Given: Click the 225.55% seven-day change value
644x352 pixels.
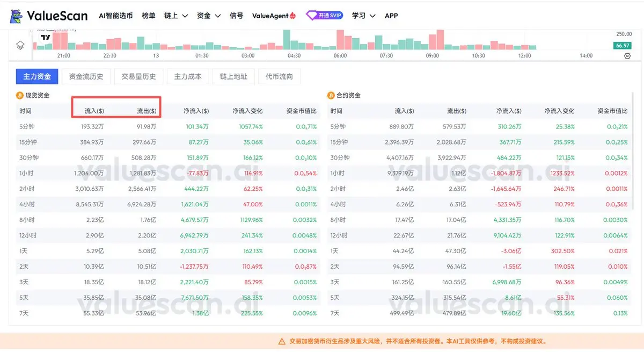Looking at the screenshot, I should [x=251, y=314].
